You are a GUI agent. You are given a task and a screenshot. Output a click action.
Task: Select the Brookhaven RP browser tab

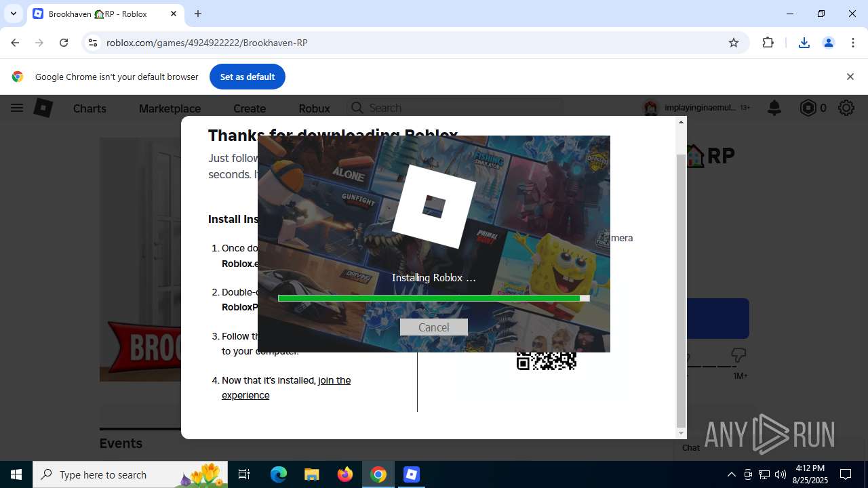(105, 14)
